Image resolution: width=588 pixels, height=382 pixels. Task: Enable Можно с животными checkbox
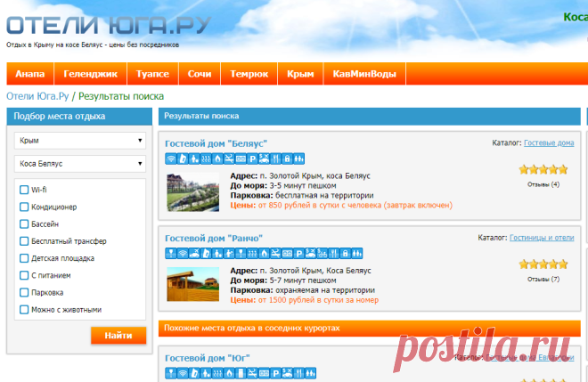(24, 310)
